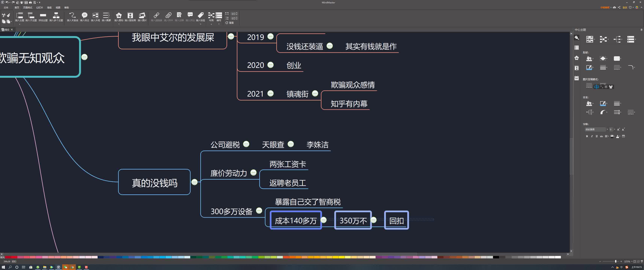Click Layout (布局) toolbar icon

211,17
